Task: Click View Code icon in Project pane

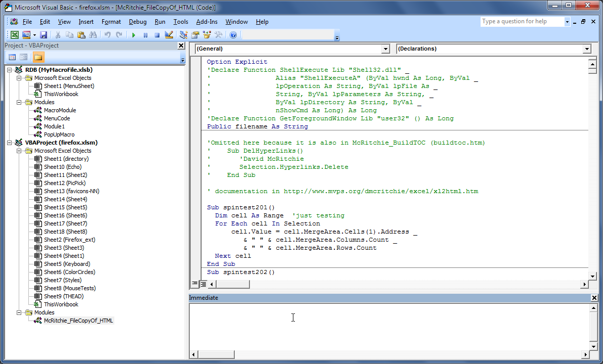Action: pos(12,57)
